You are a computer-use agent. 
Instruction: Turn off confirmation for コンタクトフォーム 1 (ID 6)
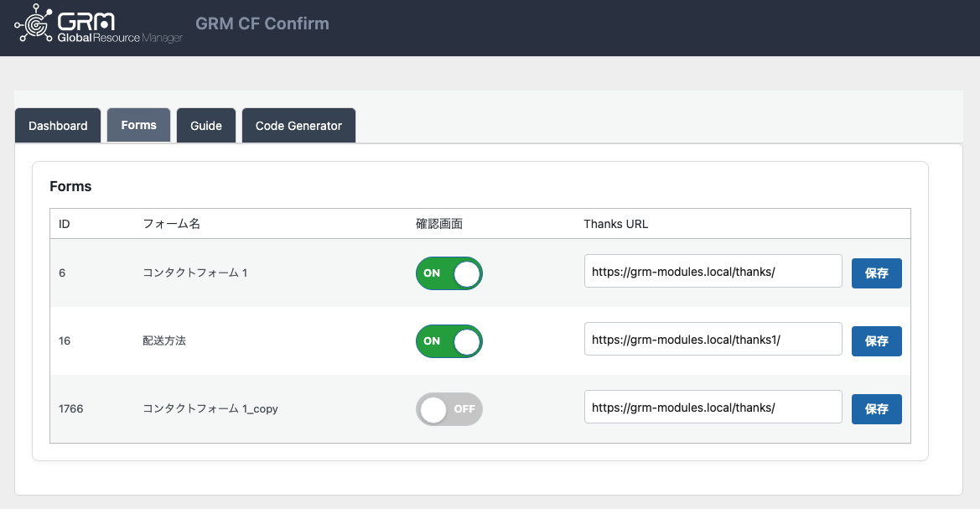click(449, 273)
